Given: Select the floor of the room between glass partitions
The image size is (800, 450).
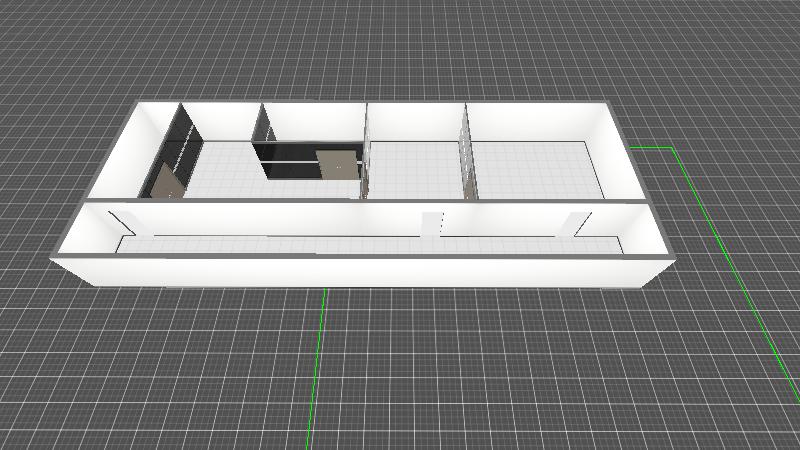Looking at the screenshot, I should [x=415, y=170].
